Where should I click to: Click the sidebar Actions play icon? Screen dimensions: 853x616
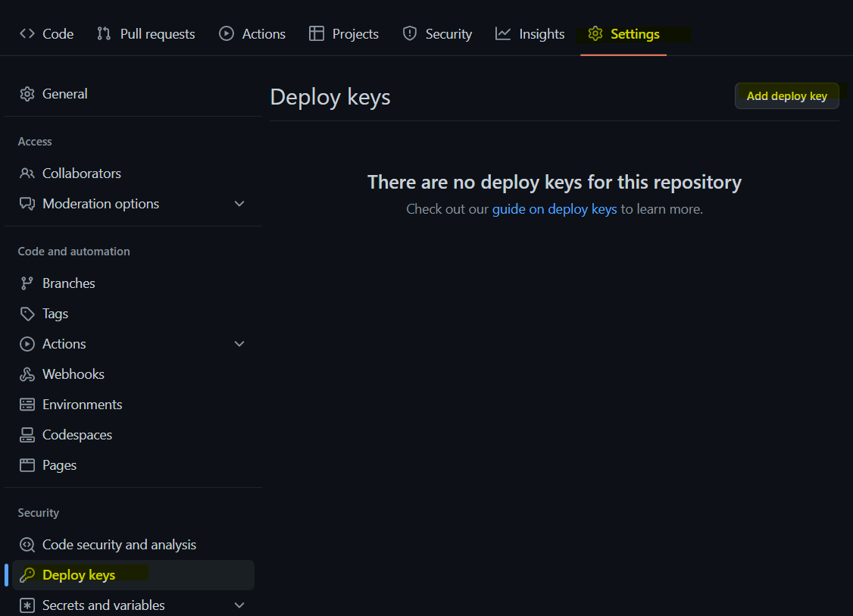coord(27,344)
